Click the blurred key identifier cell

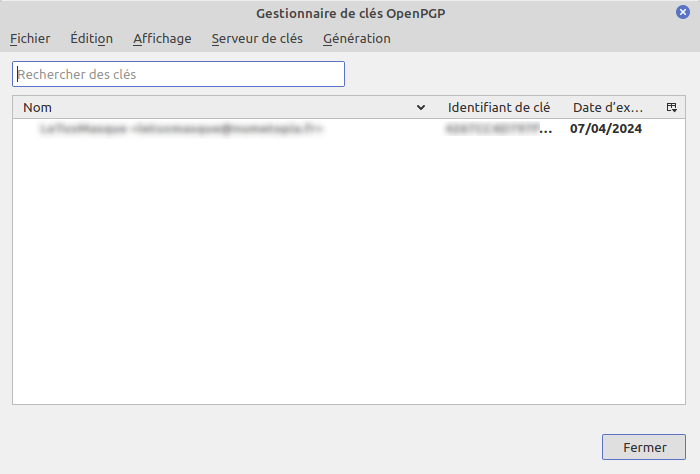click(x=499, y=129)
